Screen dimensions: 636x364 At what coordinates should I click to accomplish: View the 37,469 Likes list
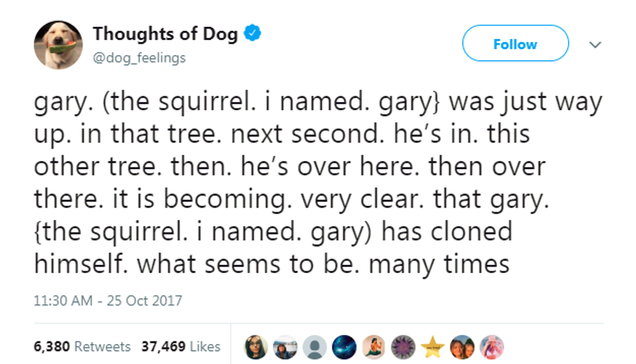(x=180, y=346)
